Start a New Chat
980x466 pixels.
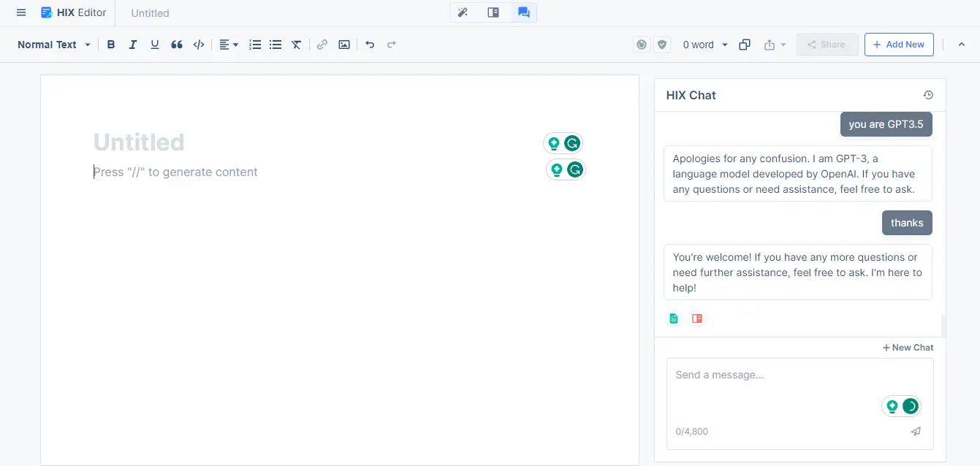907,347
